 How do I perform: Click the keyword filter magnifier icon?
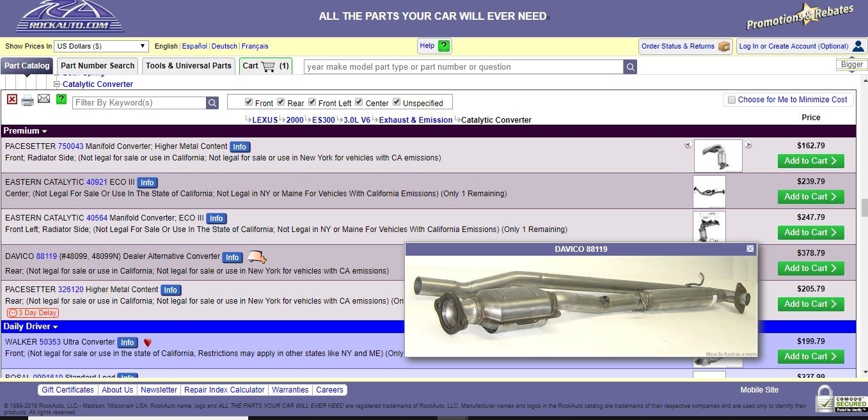(212, 103)
